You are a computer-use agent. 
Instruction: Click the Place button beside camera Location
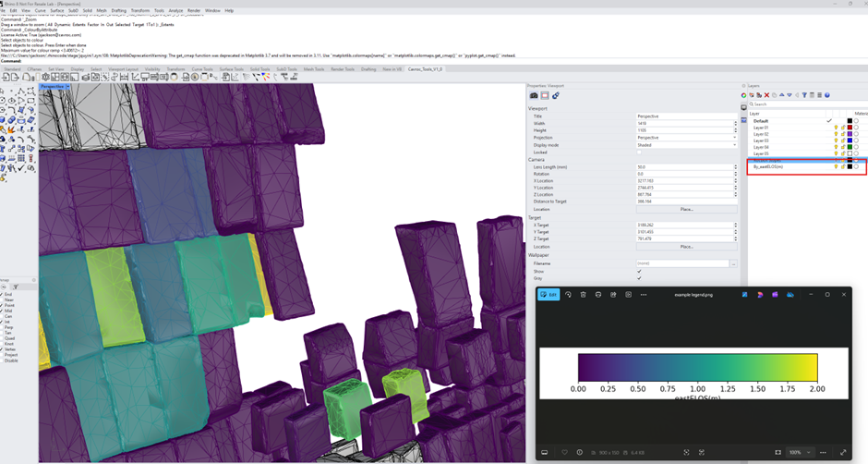click(x=686, y=210)
